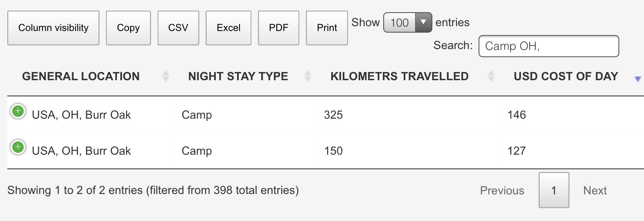This screenshot has width=644, height=221.
Task: Sort by the Night Stay Type sort arrows
Action: pyautogui.click(x=308, y=76)
